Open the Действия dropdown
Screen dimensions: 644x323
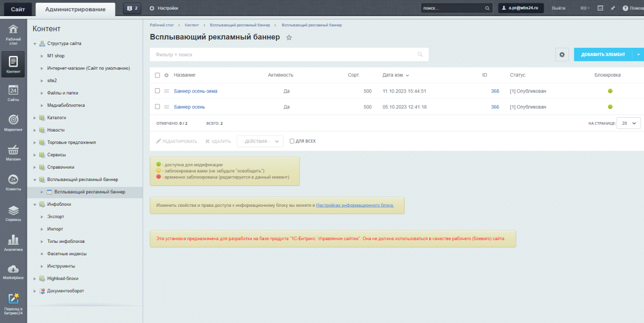point(260,141)
